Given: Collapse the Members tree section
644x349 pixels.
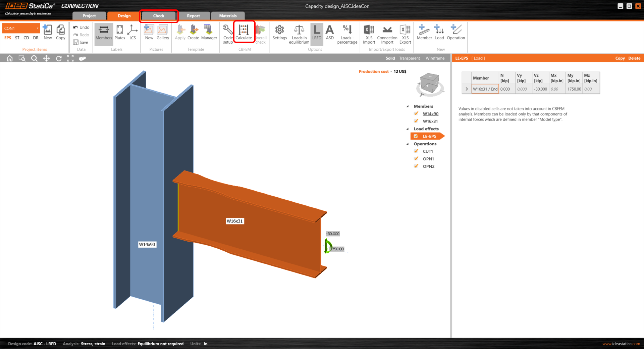Looking at the screenshot, I should pyautogui.click(x=408, y=106).
